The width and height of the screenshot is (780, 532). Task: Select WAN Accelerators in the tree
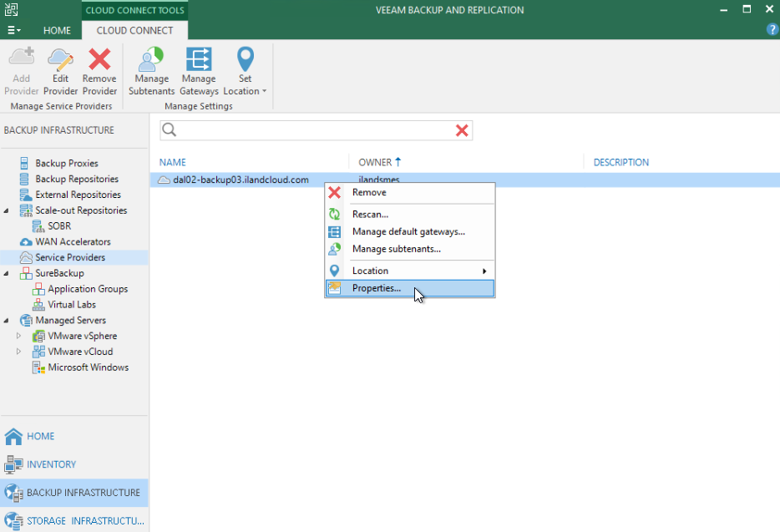point(72,242)
